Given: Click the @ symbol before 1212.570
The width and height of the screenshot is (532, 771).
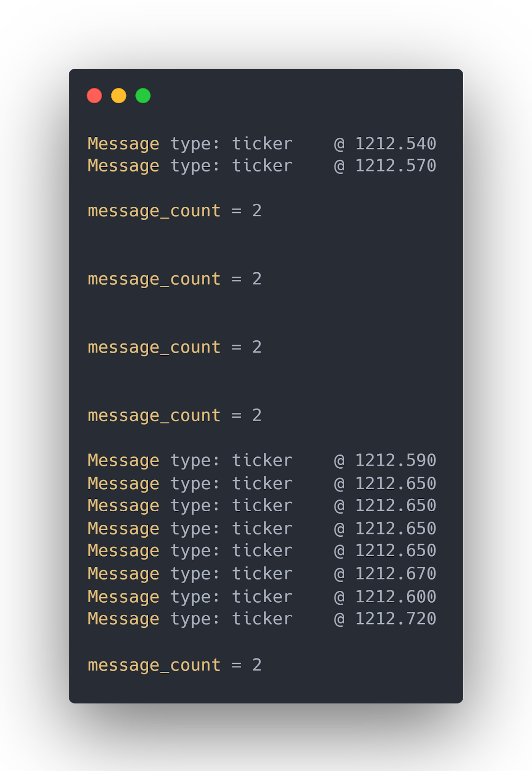Looking at the screenshot, I should tap(339, 166).
